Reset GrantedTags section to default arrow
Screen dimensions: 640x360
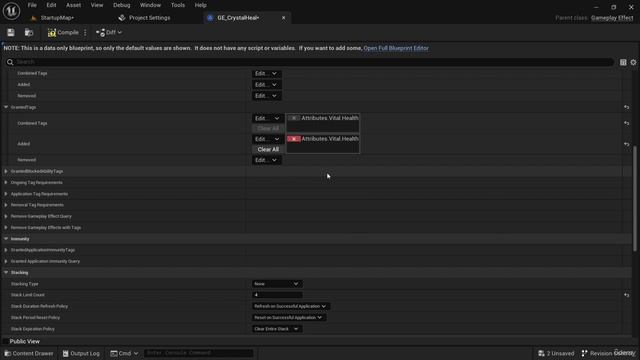627,107
